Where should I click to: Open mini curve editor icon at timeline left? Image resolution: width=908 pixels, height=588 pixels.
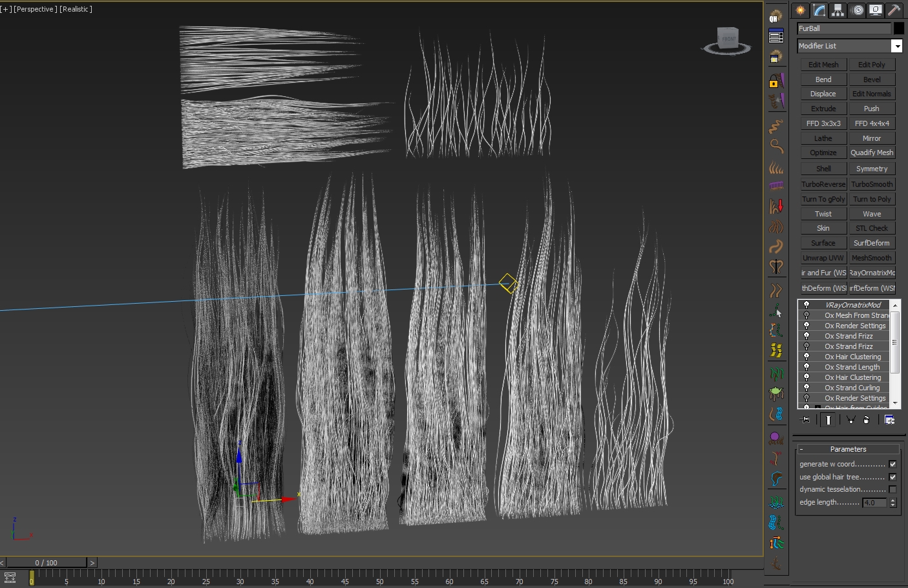tap(10, 577)
